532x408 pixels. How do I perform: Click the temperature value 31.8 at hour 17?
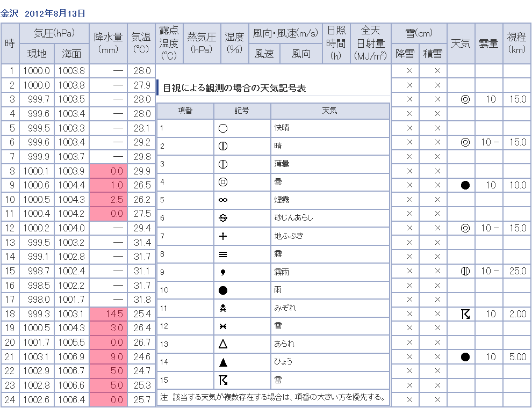pyautogui.click(x=142, y=300)
